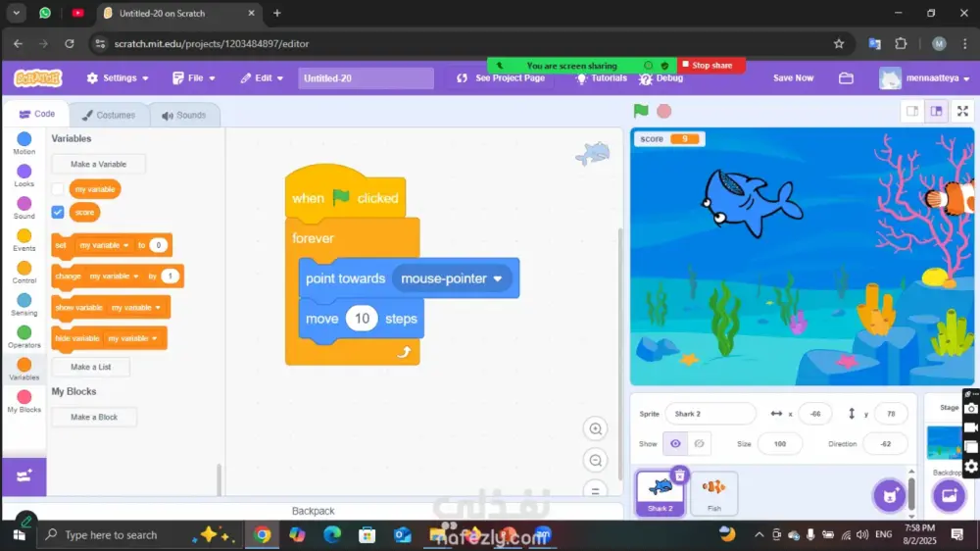
Task: Select the Sound block category
Action: tap(24, 208)
